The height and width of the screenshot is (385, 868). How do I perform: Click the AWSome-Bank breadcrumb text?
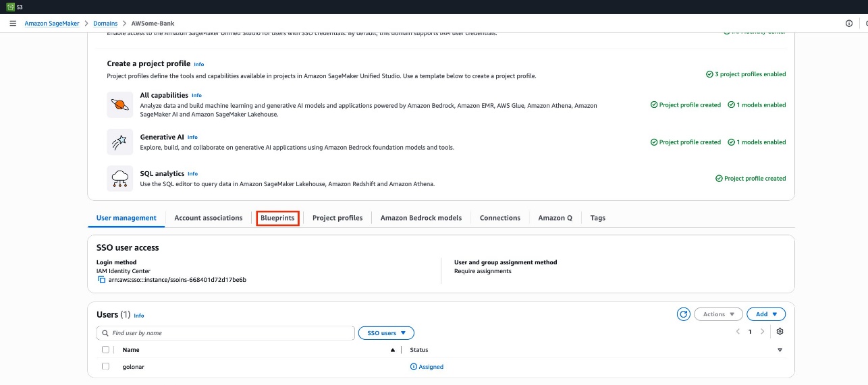click(x=153, y=24)
